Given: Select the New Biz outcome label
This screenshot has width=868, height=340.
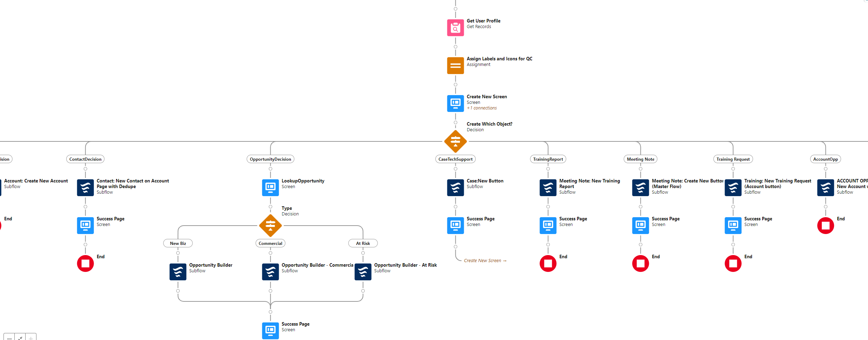Looking at the screenshot, I should point(178,244).
